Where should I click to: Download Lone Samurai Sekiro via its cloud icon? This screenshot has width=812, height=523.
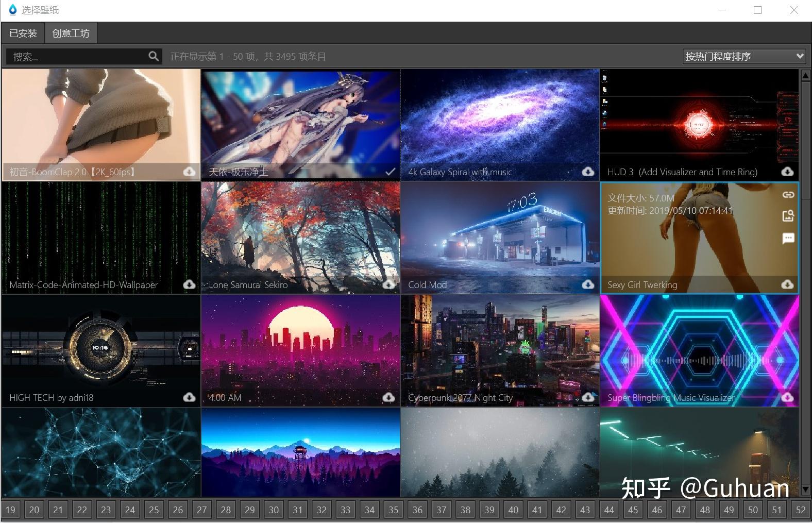click(x=388, y=284)
